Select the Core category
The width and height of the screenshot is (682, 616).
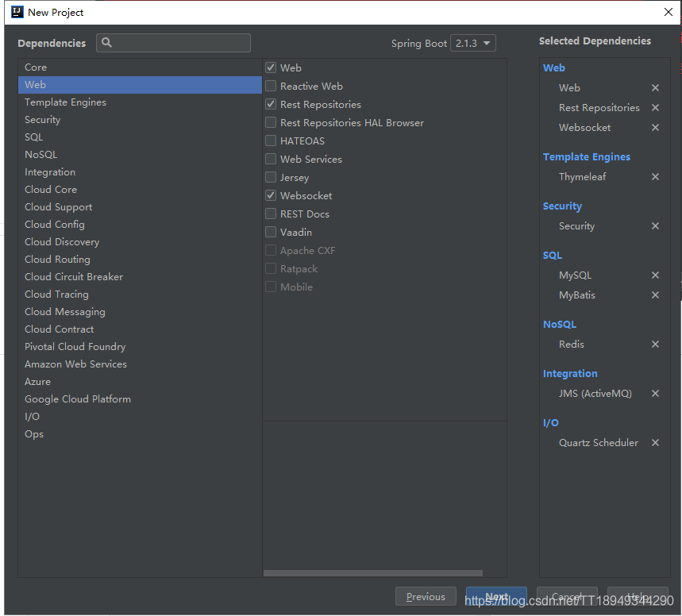click(x=140, y=67)
